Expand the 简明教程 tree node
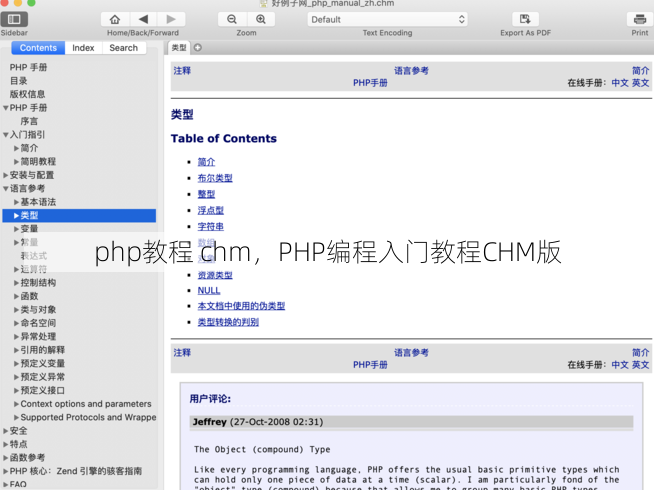This screenshot has height=490, width=654. pos(16,162)
